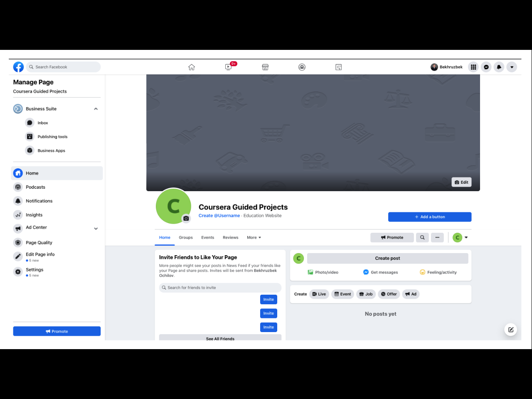Switch to the Reviews tab
Image resolution: width=532 pixels, height=399 pixels.
[x=231, y=238]
